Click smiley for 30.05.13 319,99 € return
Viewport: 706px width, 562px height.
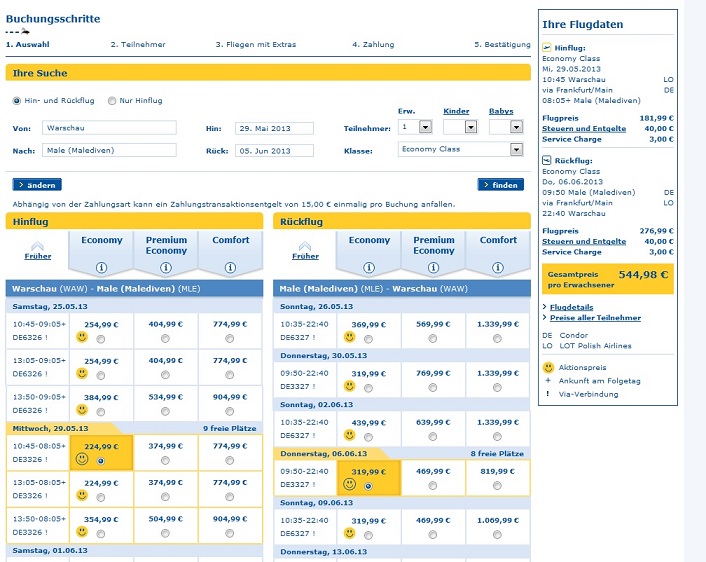(x=349, y=386)
